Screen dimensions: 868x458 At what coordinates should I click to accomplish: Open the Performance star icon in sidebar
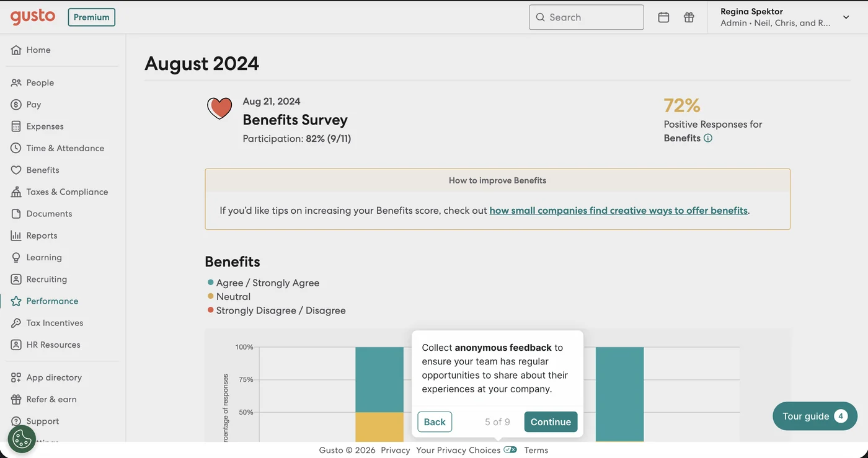pos(16,301)
